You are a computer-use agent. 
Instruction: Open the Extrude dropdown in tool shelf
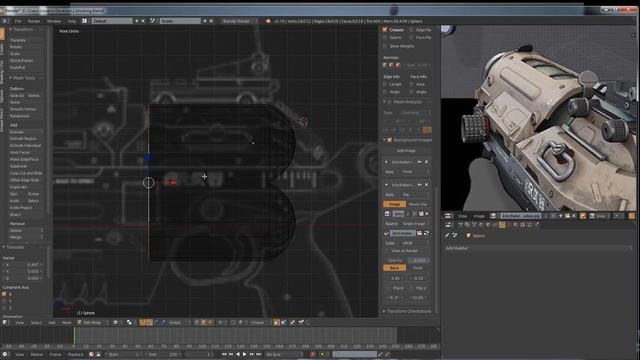click(26, 132)
